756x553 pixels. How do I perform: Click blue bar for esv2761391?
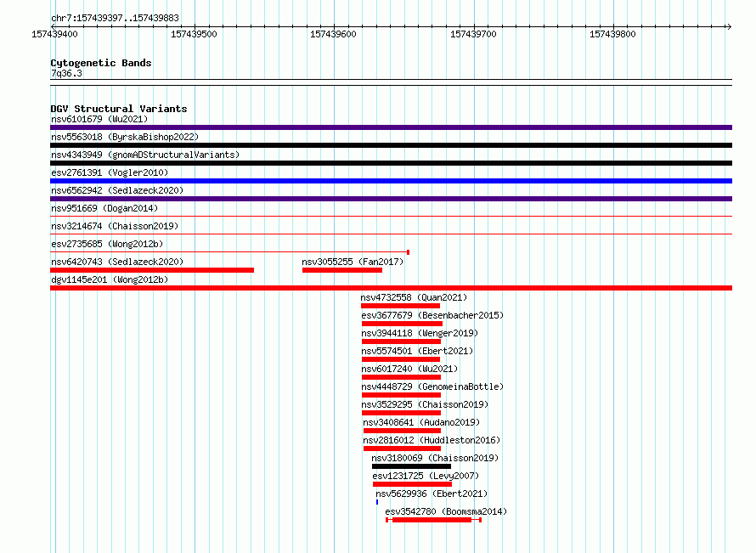pos(391,181)
